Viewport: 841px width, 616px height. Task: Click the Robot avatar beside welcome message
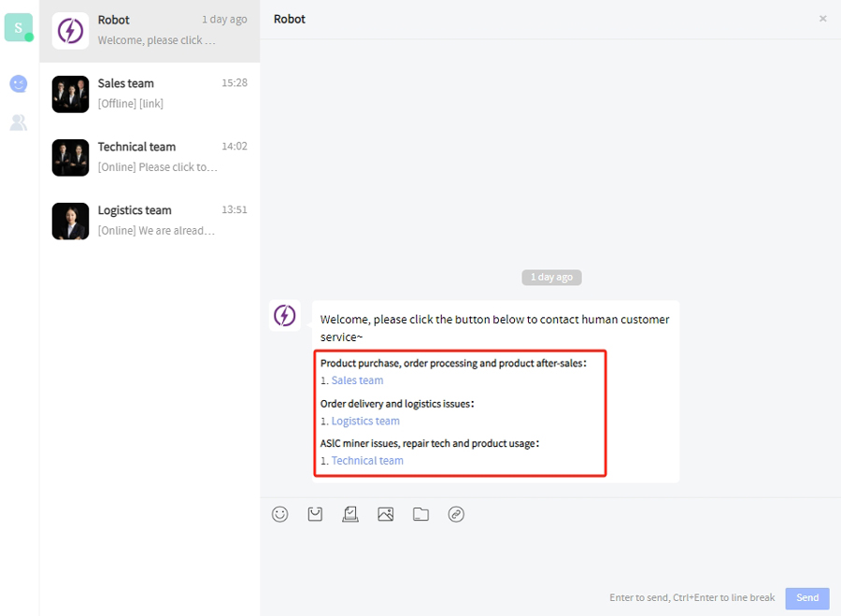(285, 316)
